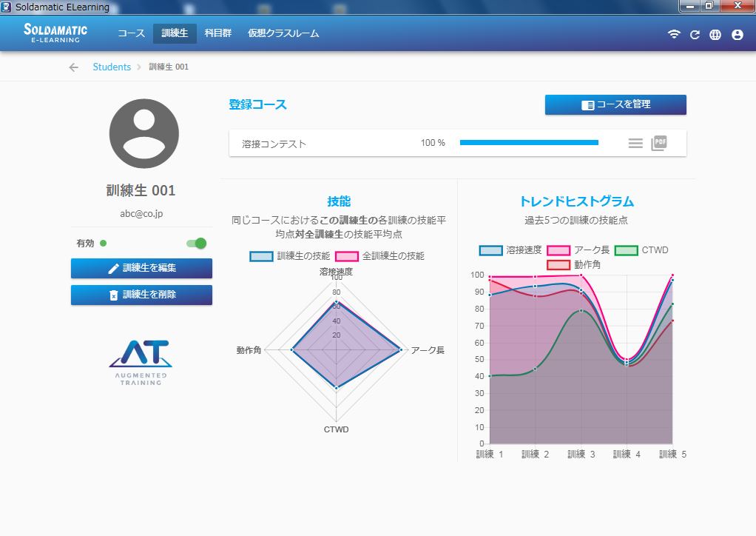
Task: Click the 訓練生を編集 button
Action: pos(141,268)
